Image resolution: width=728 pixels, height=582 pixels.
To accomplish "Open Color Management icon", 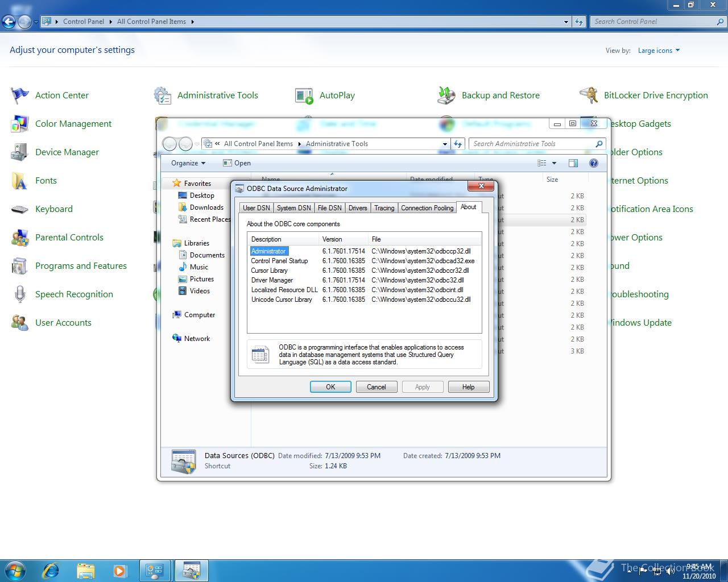I will (x=20, y=124).
